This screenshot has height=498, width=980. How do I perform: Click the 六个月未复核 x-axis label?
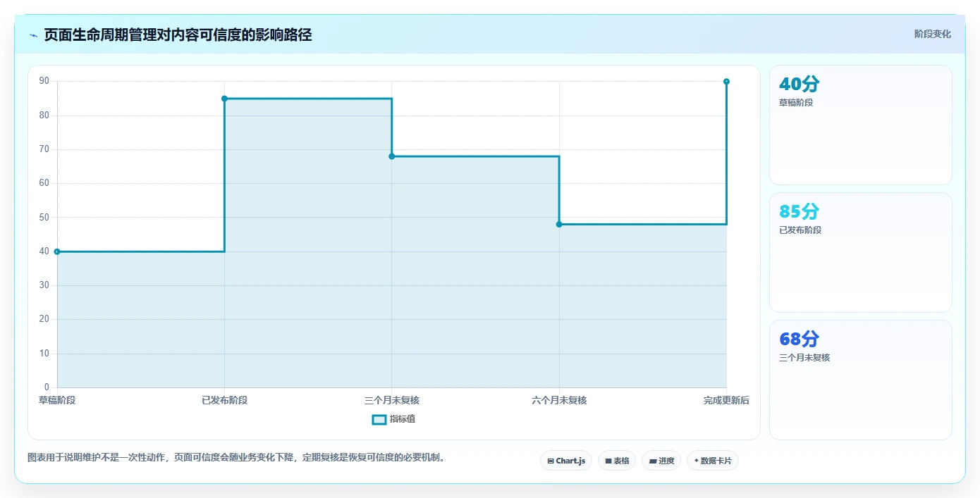pyautogui.click(x=559, y=400)
